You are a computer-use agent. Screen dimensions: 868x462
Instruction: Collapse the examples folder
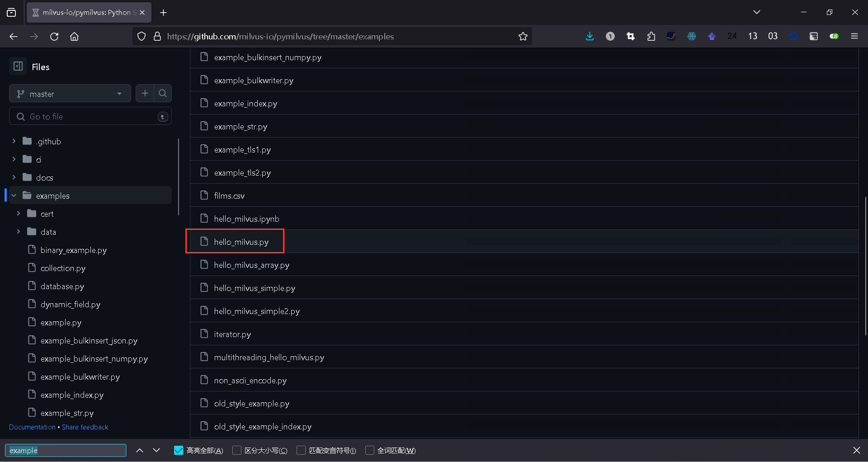coord(14,195)
